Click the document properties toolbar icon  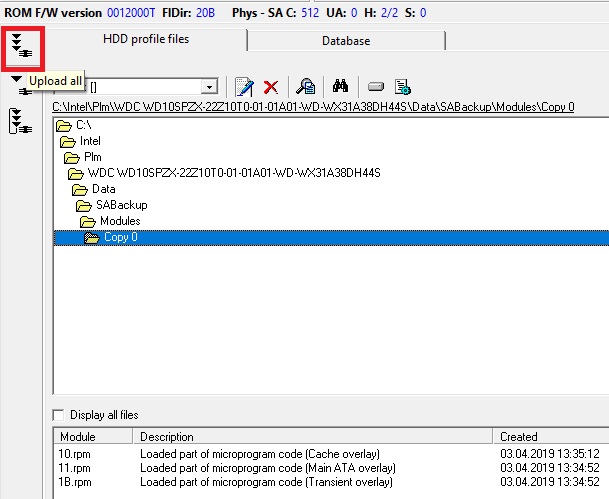[x=403, y=87]
